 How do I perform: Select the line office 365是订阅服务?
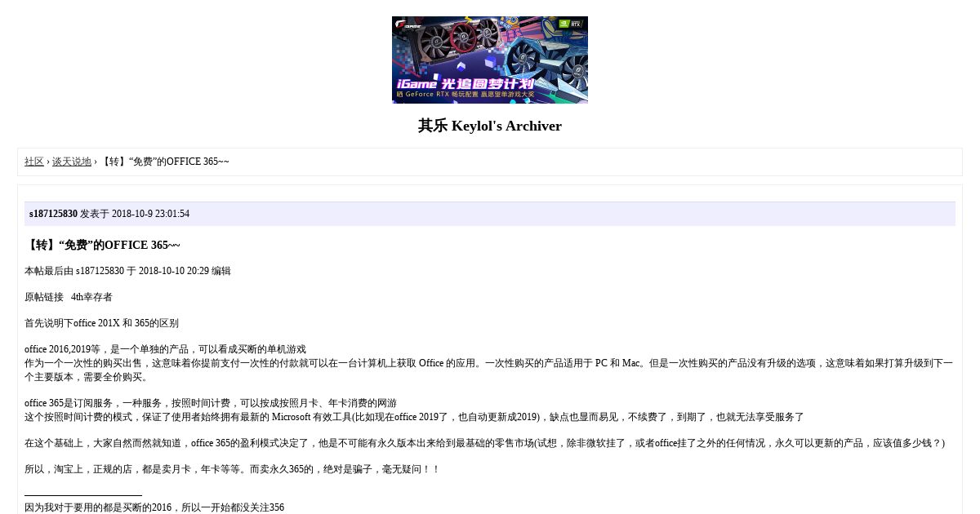[x=211, y=403]
